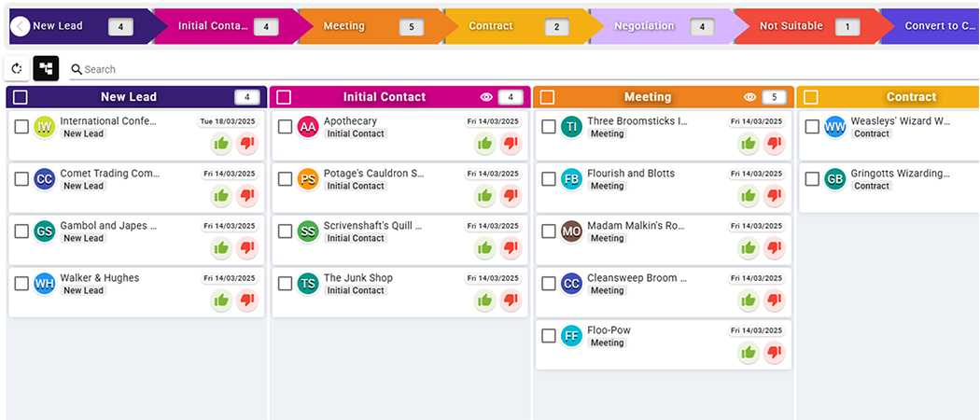Click the Meeting tag on Floo-Pow card

(x=607, y=343)
